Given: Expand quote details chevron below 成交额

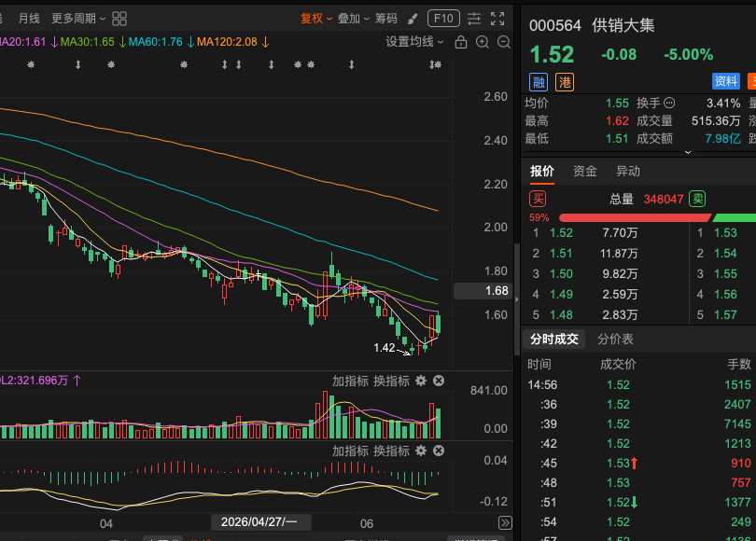Looking at the screenshot, I should coord(688,152).
